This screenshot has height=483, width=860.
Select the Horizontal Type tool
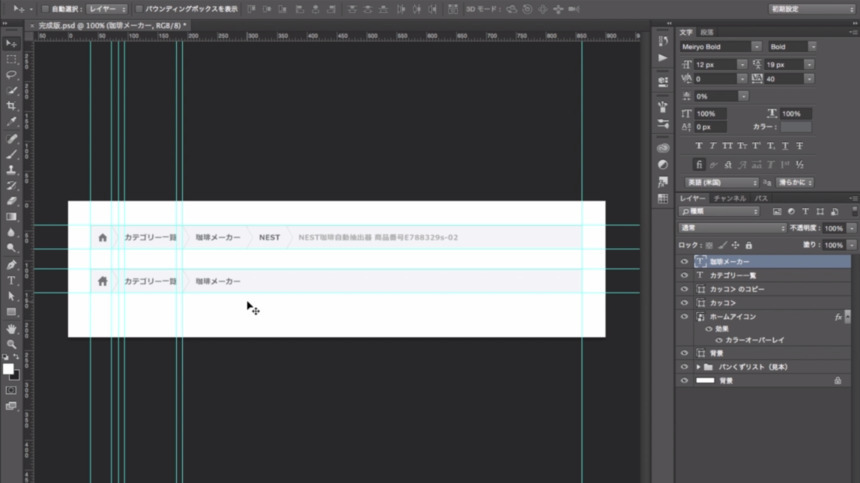point(11,281)
